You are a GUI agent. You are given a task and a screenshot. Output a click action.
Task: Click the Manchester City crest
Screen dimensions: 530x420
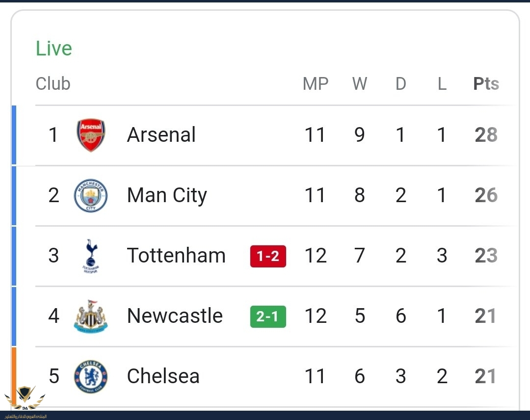[x=91, y=195]
